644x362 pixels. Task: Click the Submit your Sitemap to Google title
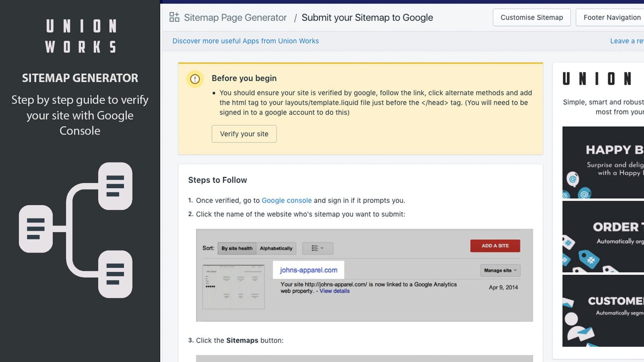click(x=367, y=17)
